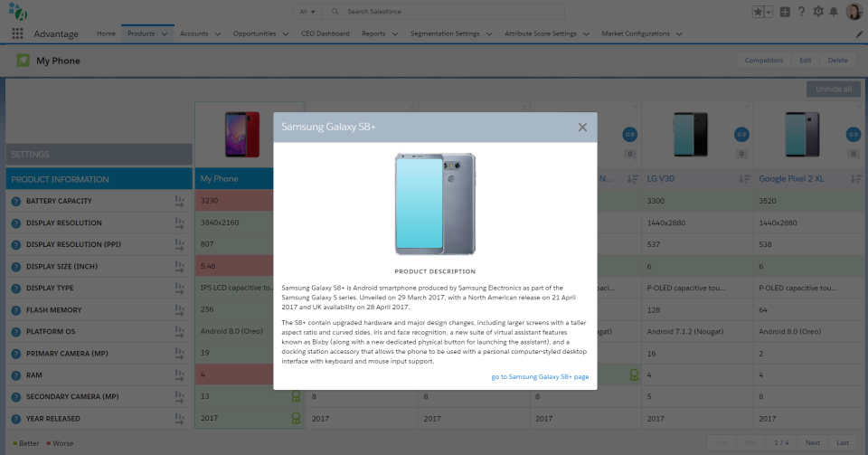The height and width of the screenshot is (455, 868).
Task: Click the Samsung Galaxy S8+ product image
Action: pyautogui.click(x=435, y=204)
